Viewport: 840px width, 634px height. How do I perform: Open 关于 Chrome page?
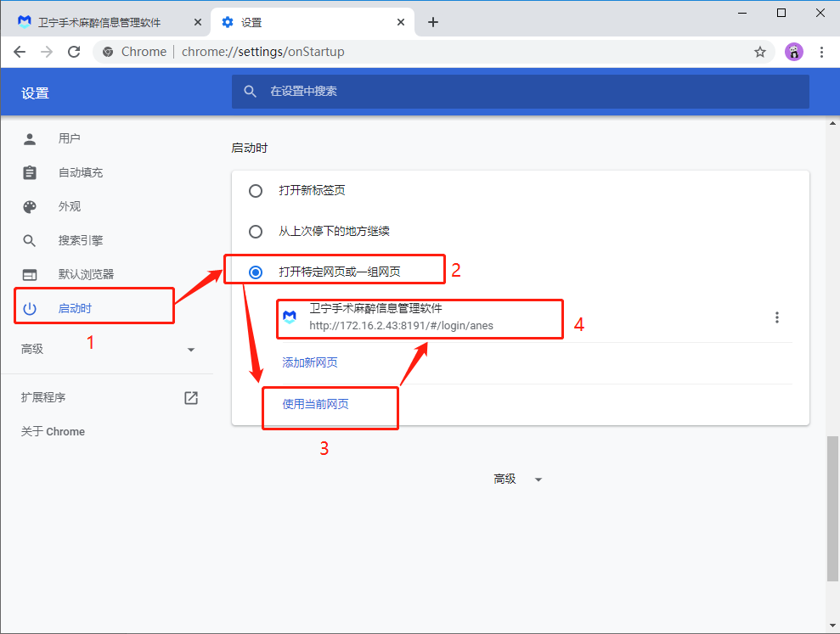pyautogui.click(x=53, y=432)
